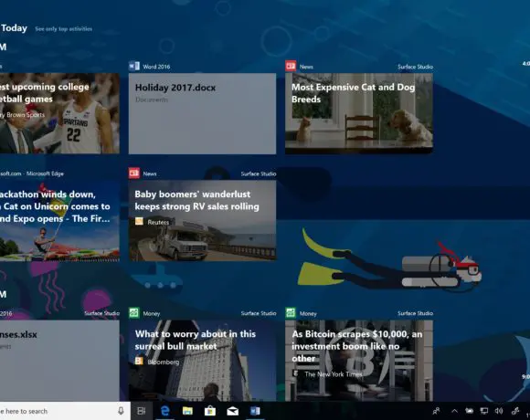Click the Documents subtitle under Holiday 2017.docx

[152, 100]
